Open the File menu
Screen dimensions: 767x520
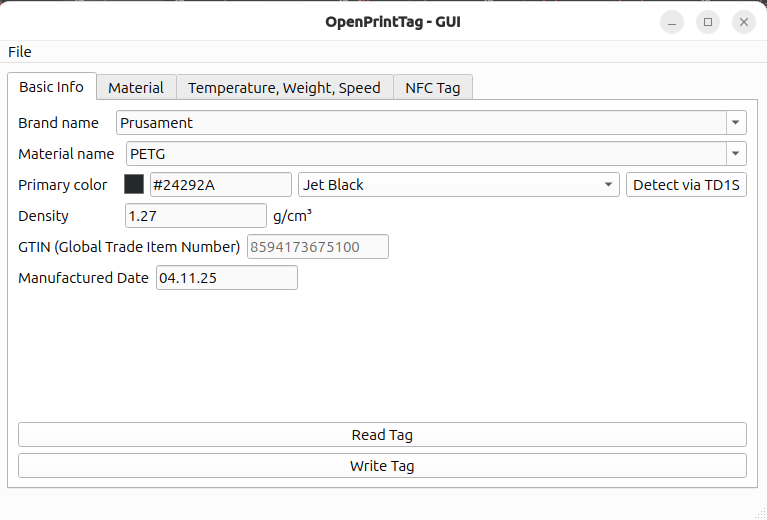point(20,52)
